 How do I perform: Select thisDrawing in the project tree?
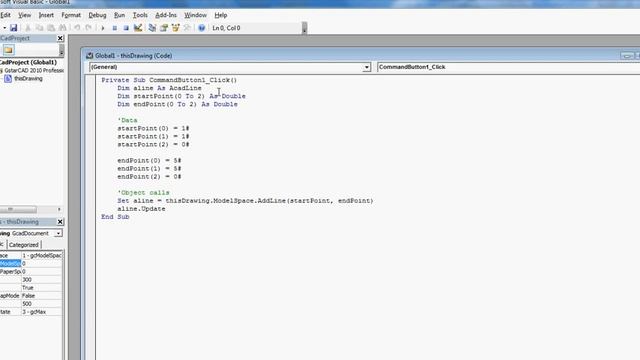(28, 78)
